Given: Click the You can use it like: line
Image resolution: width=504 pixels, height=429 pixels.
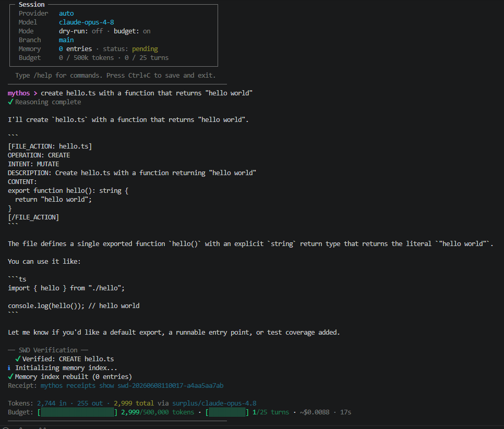Looking at the screenshot, I should click(44, 261).
